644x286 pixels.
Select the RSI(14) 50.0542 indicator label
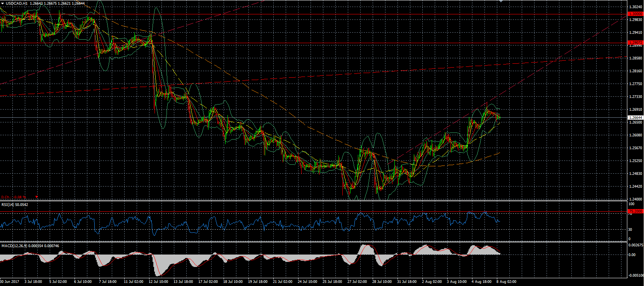(15, 204)
